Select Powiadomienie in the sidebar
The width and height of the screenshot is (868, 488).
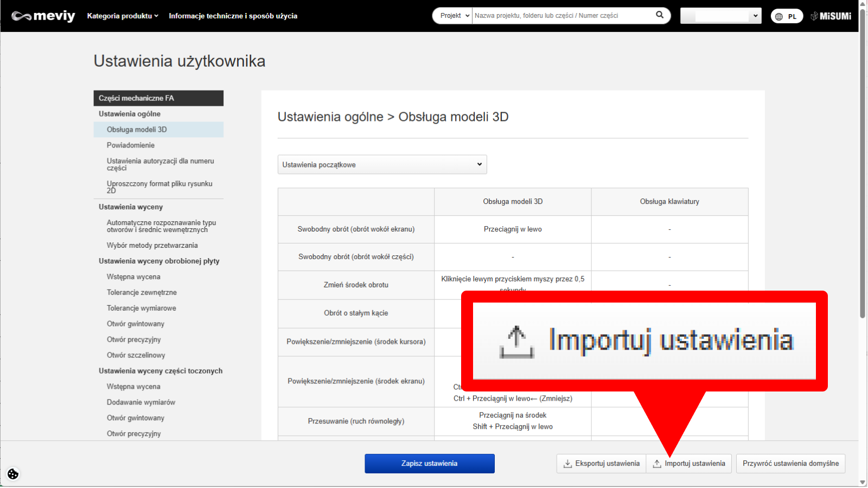131,145
